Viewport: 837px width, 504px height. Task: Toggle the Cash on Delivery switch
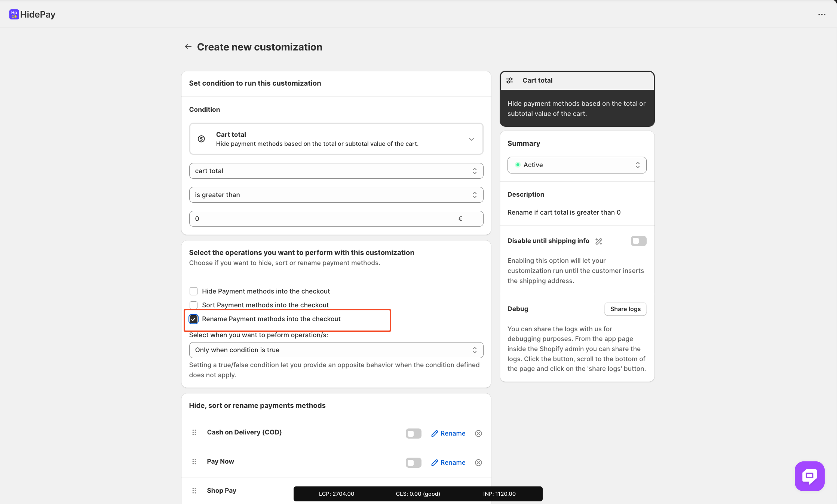[x=413, y=434]
